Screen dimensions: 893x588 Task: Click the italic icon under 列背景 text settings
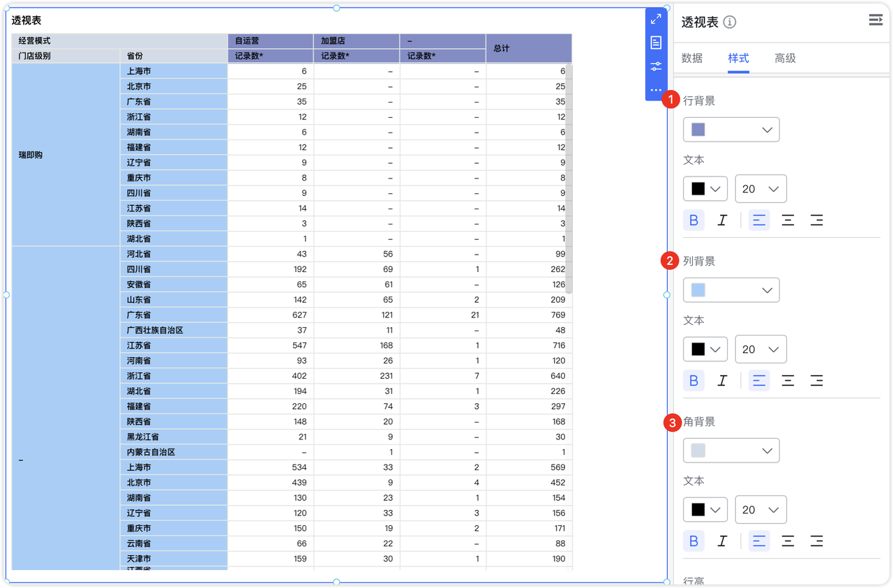click(x=723, y=380)
